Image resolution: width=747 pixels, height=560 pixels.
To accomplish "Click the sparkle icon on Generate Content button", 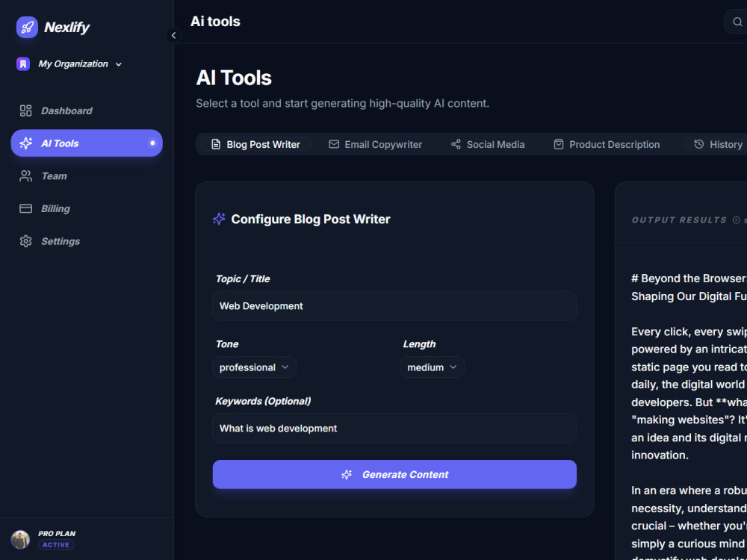I will 347,475.
